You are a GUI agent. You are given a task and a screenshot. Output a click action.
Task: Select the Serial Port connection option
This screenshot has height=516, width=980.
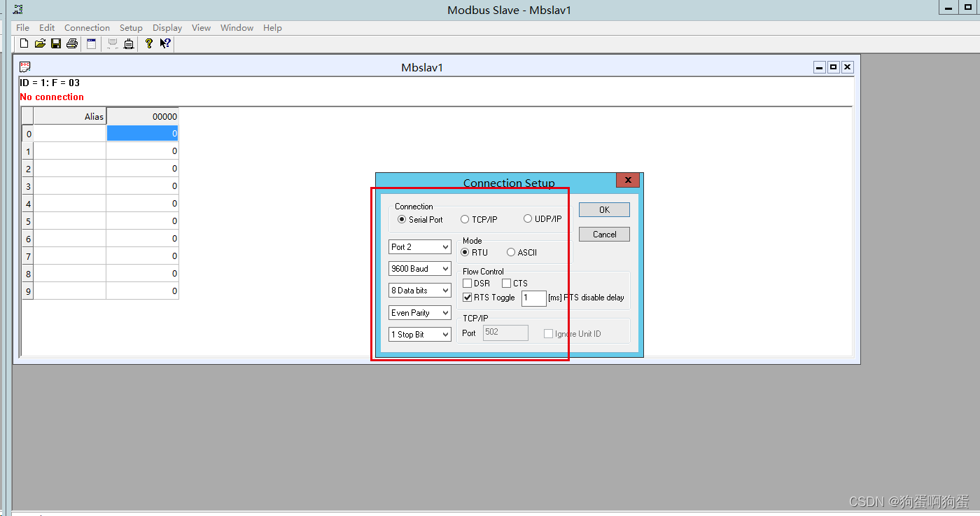(x=402, y=219)
